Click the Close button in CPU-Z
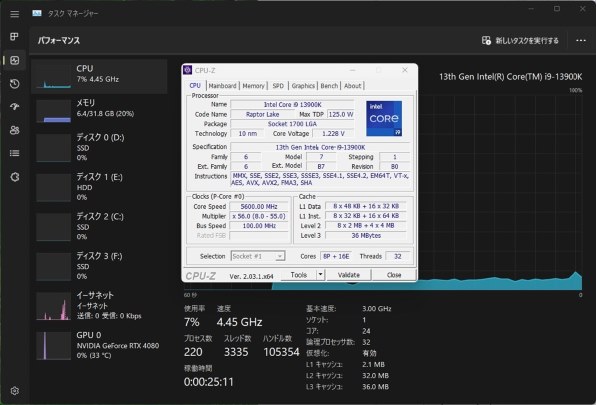This screenshot has height=405, width=596. [x=394, y=275]
